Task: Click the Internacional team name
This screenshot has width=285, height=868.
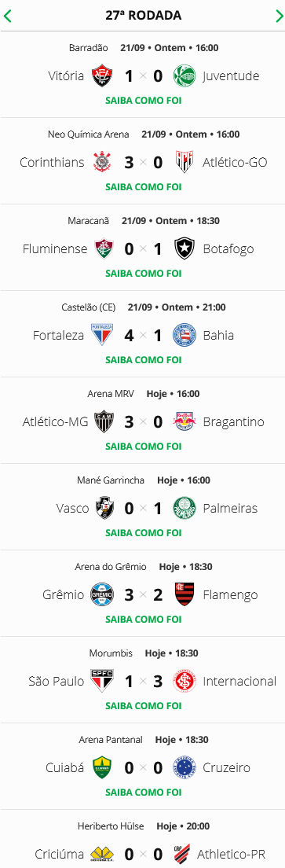Action: 239,681
